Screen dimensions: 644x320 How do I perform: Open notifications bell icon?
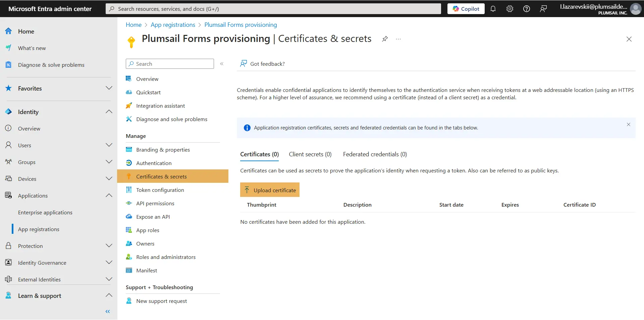(x=493, y=9)
